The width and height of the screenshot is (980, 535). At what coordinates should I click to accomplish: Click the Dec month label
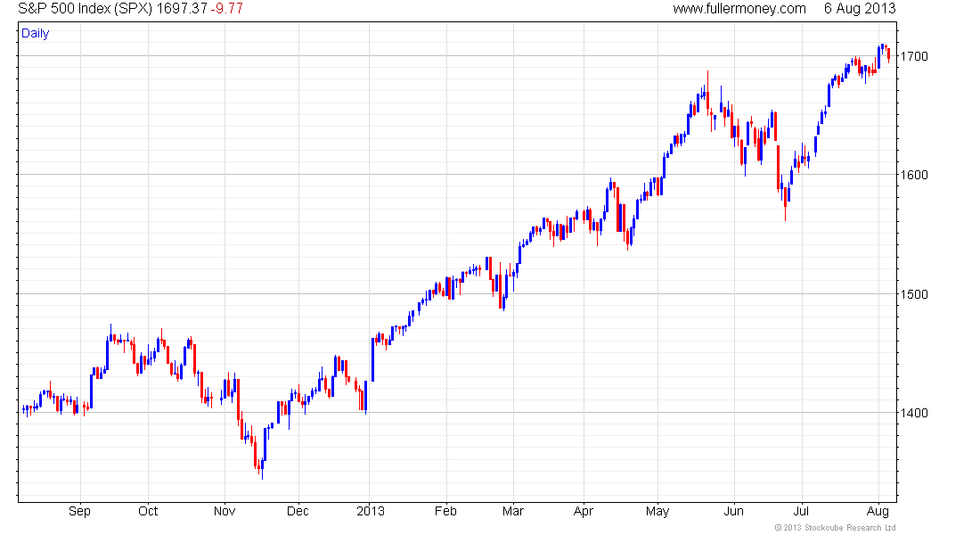click(x=298, y=511)
